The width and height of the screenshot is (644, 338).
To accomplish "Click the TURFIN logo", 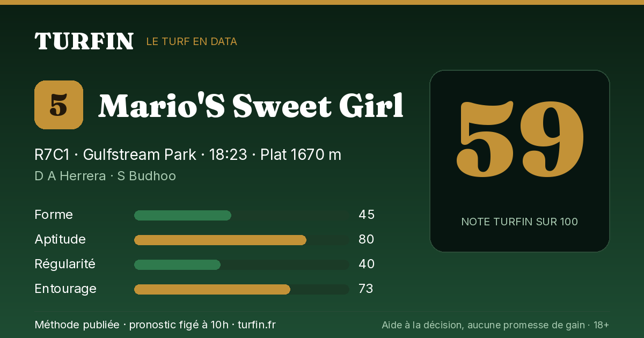I will pyautogui.click(x=84, y=41).
